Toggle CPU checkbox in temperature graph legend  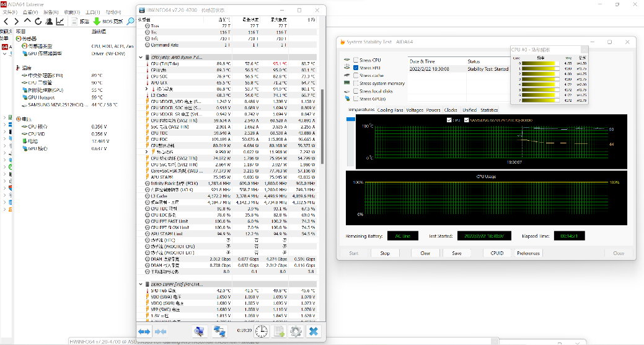449,120
